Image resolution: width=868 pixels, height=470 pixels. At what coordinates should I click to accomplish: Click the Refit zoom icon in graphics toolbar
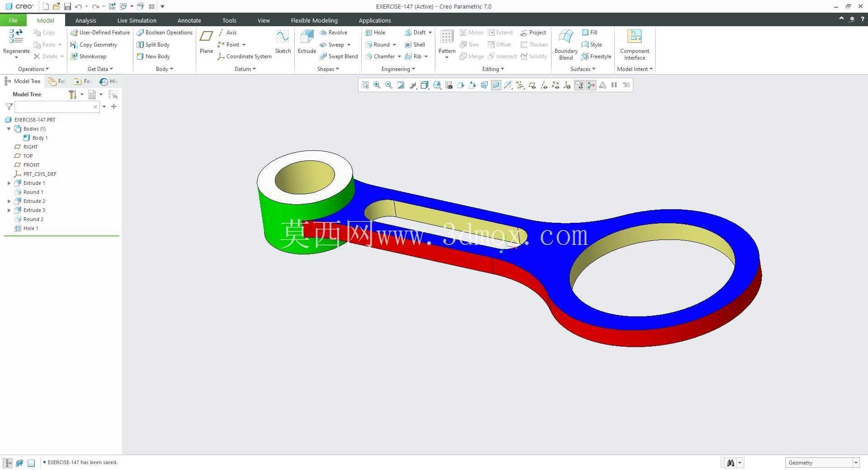[365, 85]
